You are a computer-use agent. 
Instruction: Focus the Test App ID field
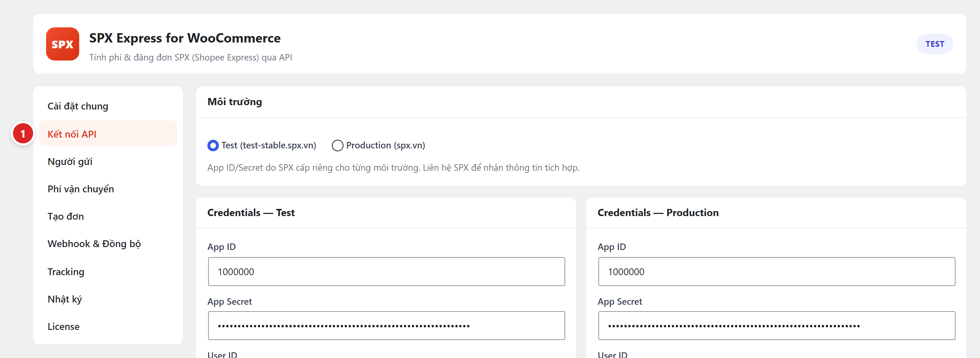(x=386, y=272)
